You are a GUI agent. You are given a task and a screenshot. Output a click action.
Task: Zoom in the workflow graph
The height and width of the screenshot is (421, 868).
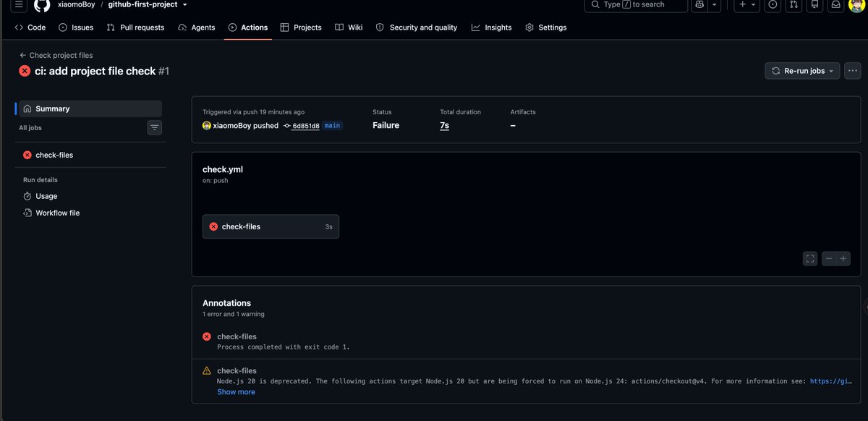843,258
